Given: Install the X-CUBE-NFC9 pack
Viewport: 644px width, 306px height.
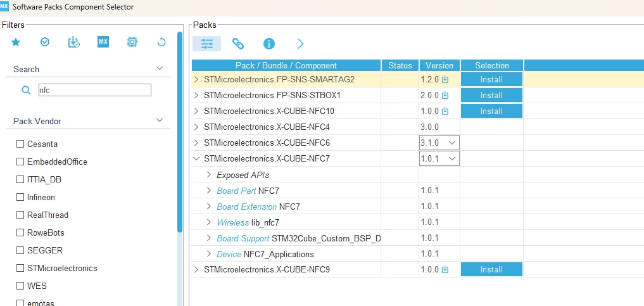Looking at the screenshot, I should point(491,269).
